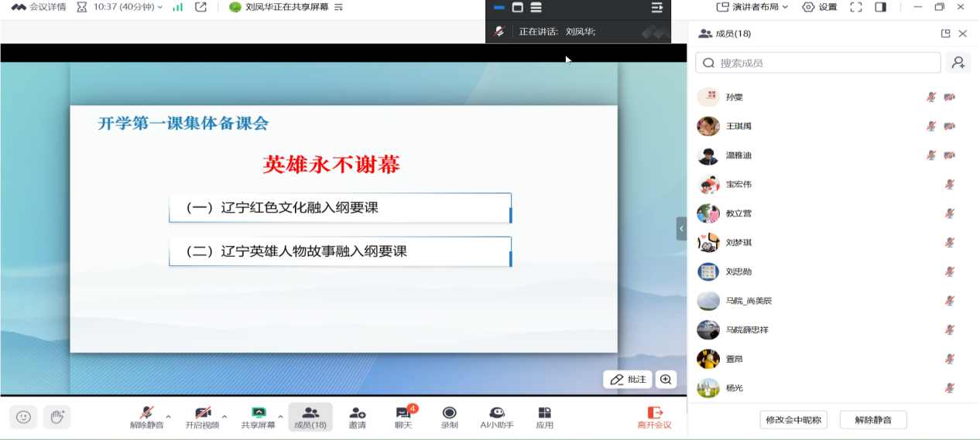Open the 应用 apps icon
Screen dimensions: 980x440
point(545,417)
